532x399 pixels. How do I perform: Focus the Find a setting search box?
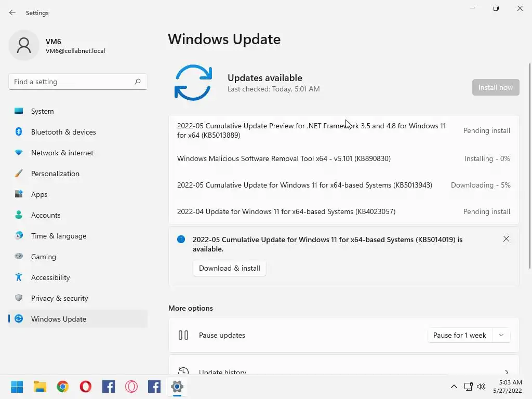tap(78, 82)
